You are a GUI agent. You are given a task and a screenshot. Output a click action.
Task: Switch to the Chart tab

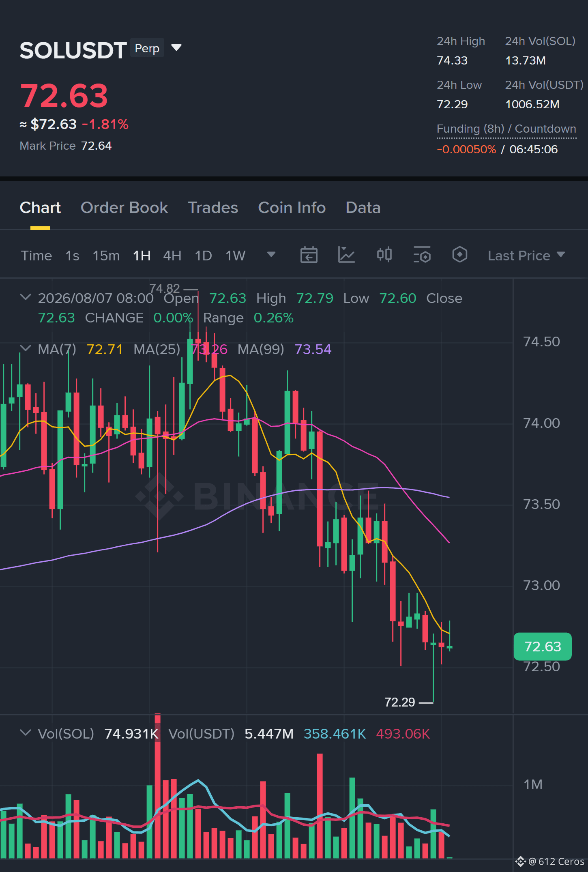[x=40, y=208]
